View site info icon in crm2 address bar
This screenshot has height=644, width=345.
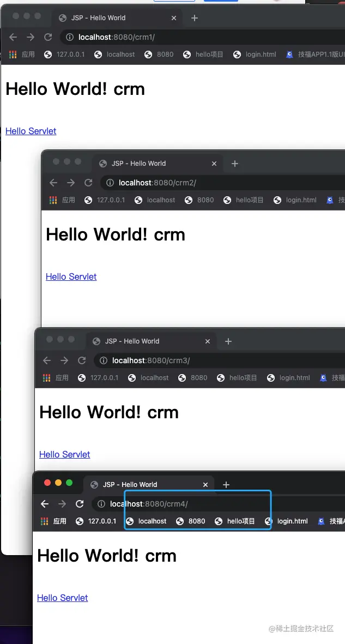click(110, 183)
